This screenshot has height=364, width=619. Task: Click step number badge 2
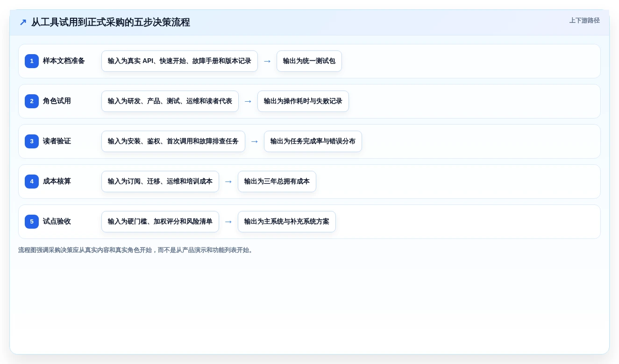(x=32, y=101)
